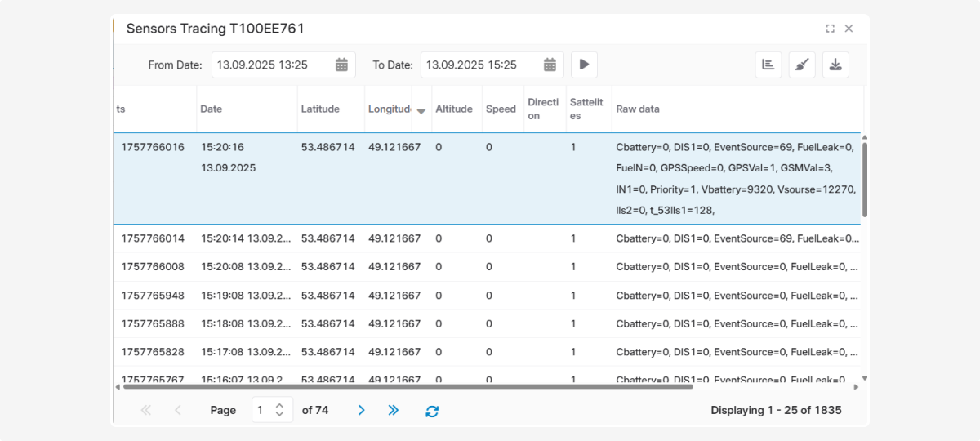Jump to the last page
Image resolution: width=980 pixels, height=441 pixels.
coord(393,410)
